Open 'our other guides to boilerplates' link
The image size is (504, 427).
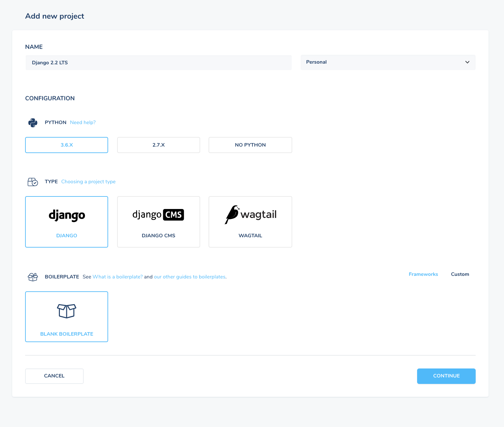(x=190, y=277)
